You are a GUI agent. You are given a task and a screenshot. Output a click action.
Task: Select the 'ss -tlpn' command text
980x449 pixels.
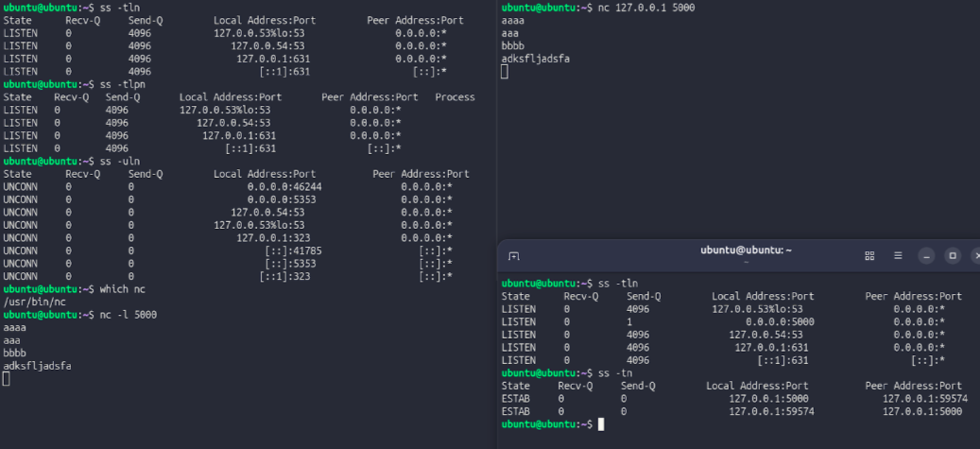pos(123,84)
